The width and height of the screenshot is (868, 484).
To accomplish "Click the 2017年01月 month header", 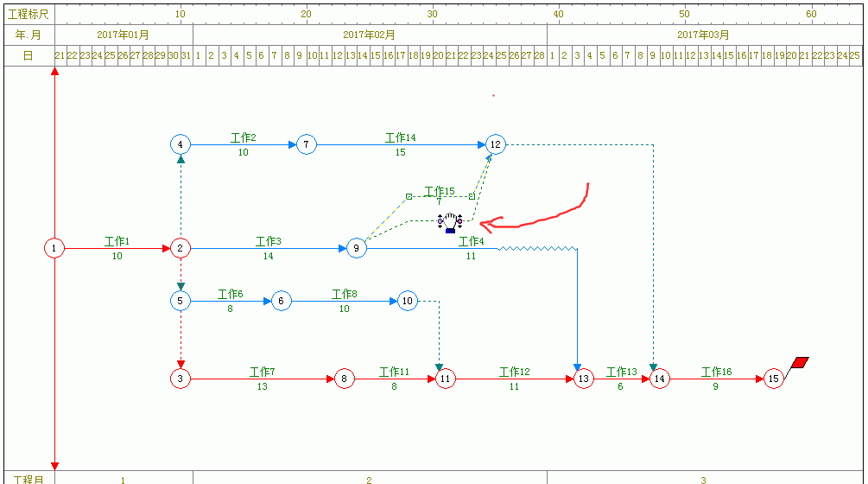I will [x=123, y=35].
